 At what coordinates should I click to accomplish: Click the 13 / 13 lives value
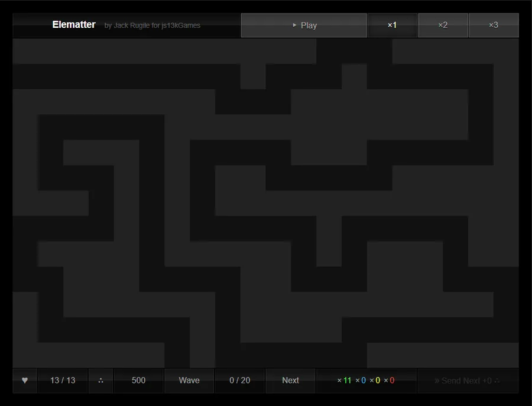tap(63, 381)
